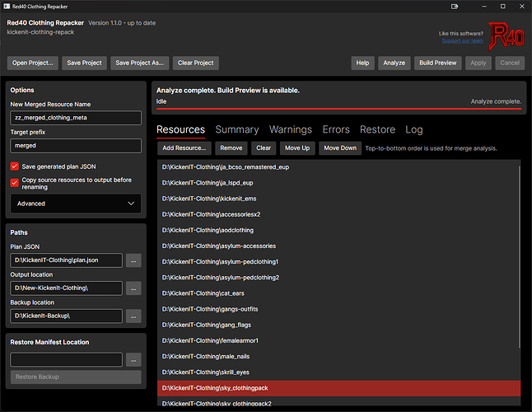Viewport: 532px width, 412px height.
Task: Select the highlighted sky_clothingpack row
Action: [338, 388]
